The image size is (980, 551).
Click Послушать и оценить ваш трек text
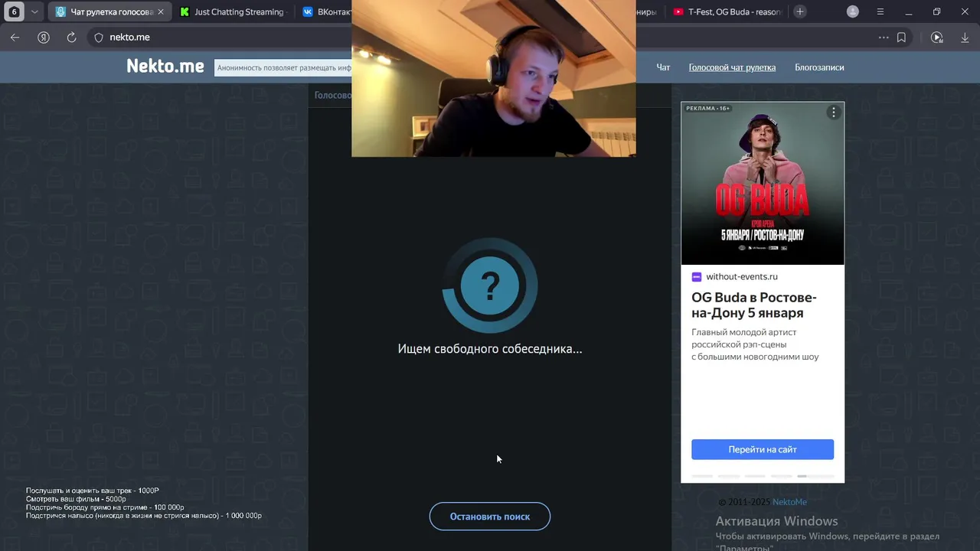click(x=93, y=491)
